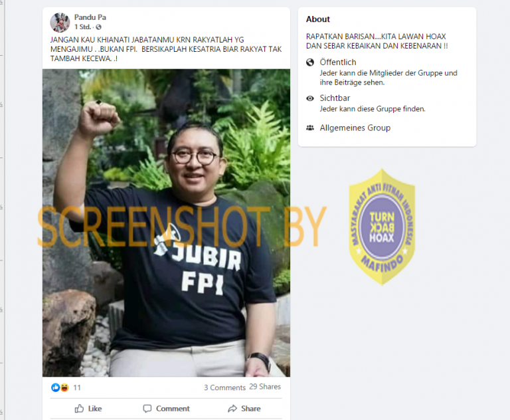The image size is (510, 420).
Task: Click the 1 Std. post timestamp
Action: point(82,27)
